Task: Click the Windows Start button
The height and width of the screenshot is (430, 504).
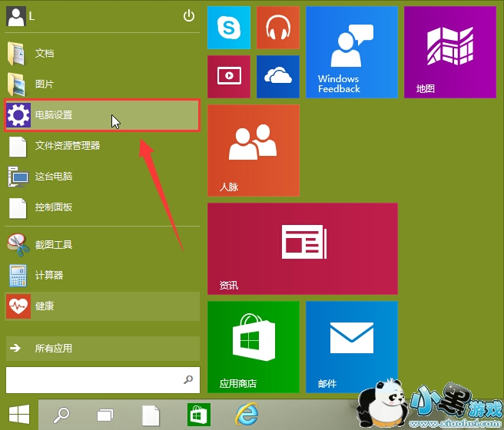Action: point(19,415)
